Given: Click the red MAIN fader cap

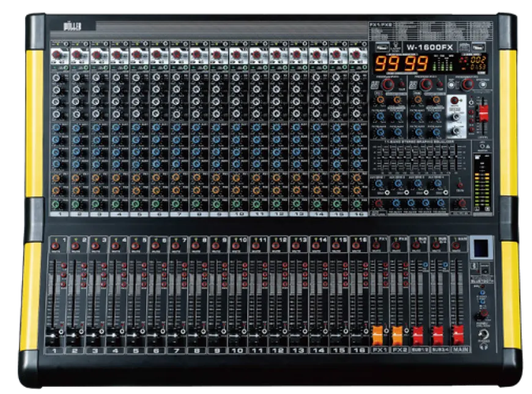Looking at the screenshot, I should click(458, 335).
